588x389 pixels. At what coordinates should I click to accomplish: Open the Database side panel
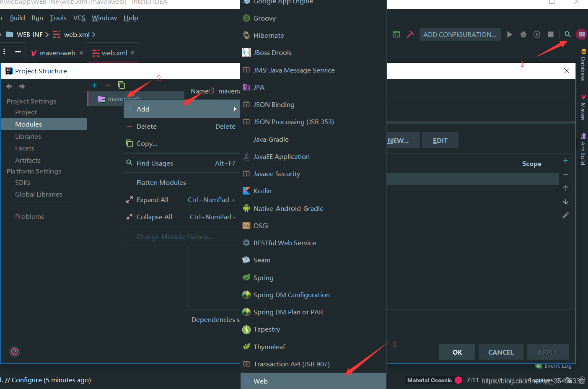pos(583,65)
